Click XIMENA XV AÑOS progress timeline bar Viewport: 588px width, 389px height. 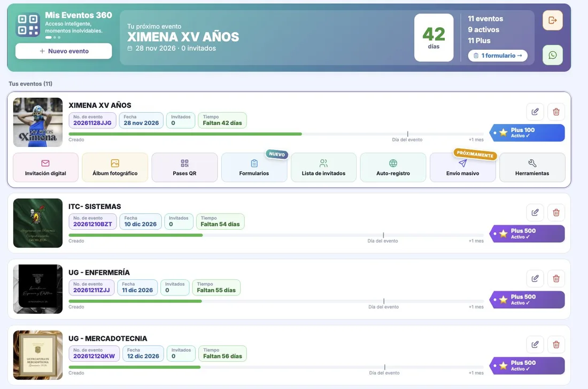click(x=276, y=134)
